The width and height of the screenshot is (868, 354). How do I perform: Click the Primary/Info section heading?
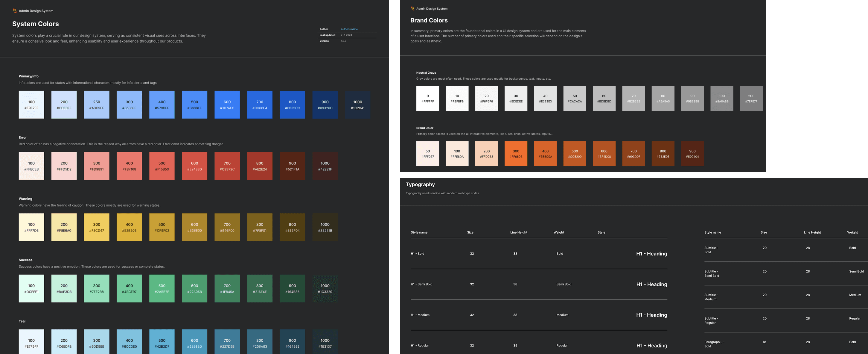pyautogui.click(x=29, y=76)
